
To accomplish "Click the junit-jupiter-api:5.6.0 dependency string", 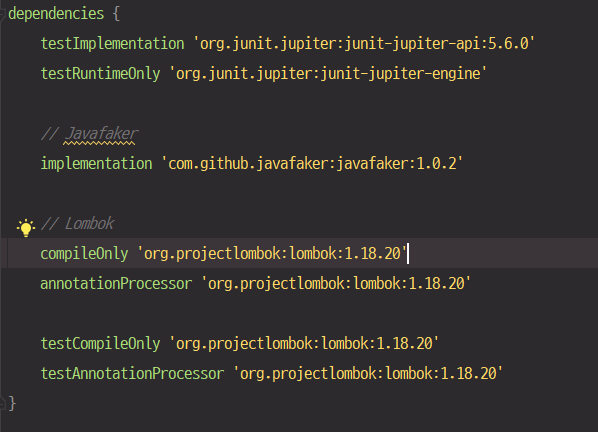I will [x=364, y=44].
